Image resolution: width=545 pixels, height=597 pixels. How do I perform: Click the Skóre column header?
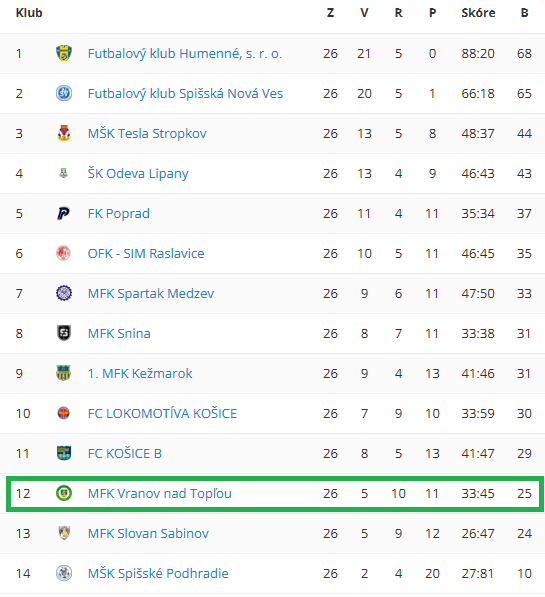click(478, 13)
